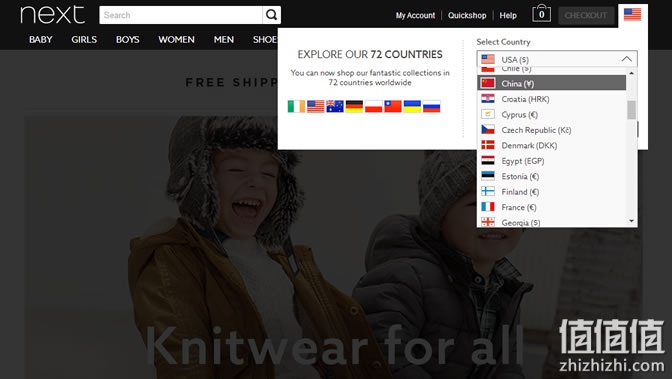This screenshot has height=379, width=672.
Task: Go to My Account
Action: [415, 15]
